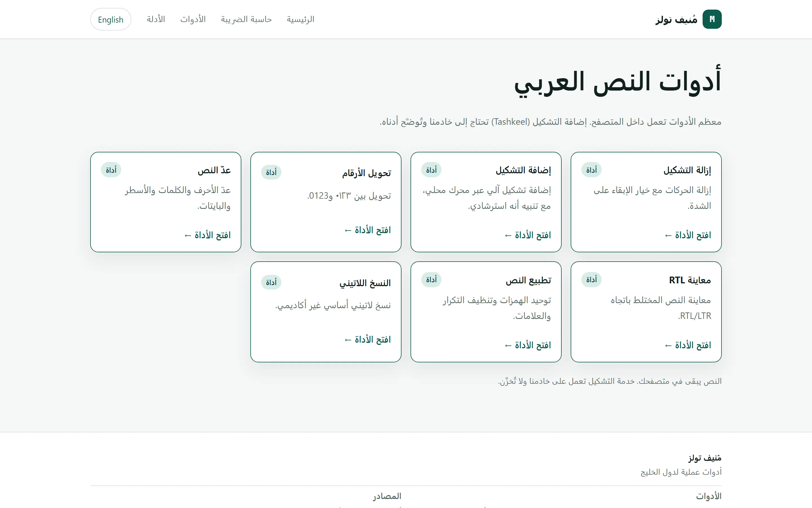Click the تطبيع النص card title

click(x=528, y=280)
